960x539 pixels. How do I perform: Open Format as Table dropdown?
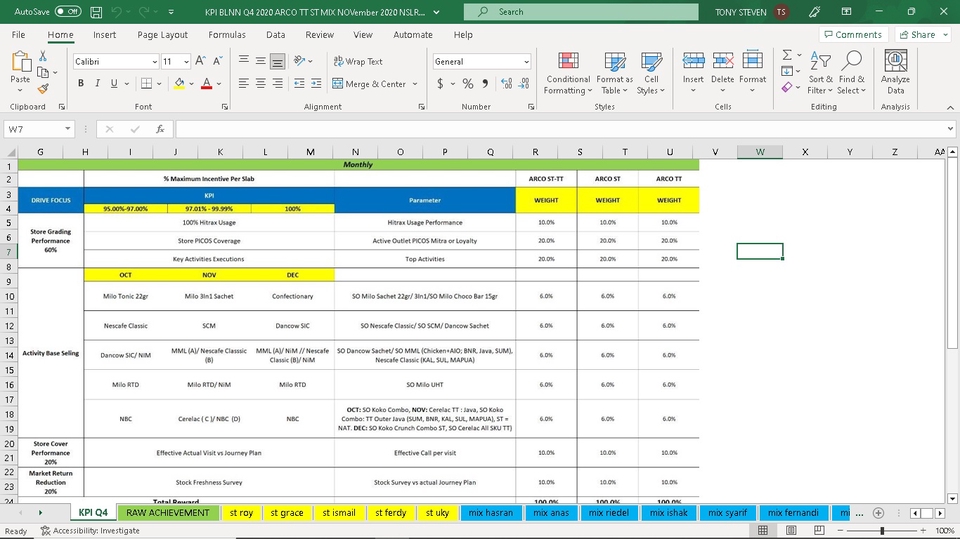pyautogui.click(x=615, y=73)
